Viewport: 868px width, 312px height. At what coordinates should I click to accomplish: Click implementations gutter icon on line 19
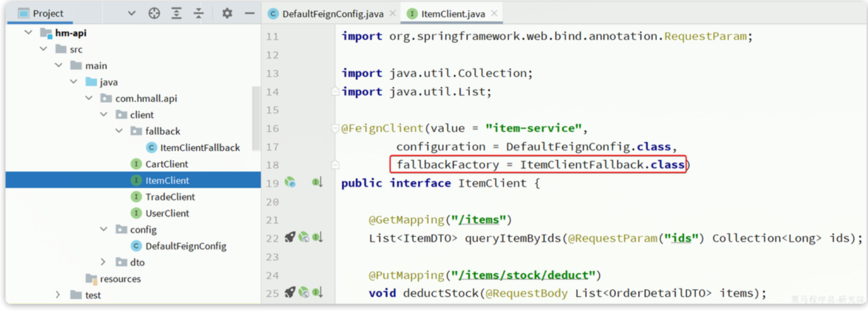point(317,182)
